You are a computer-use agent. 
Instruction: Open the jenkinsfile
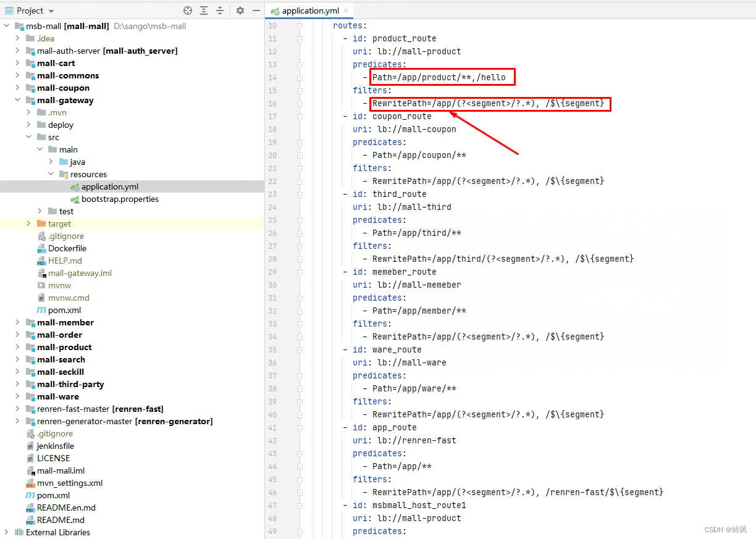click(x=56, y=446)
